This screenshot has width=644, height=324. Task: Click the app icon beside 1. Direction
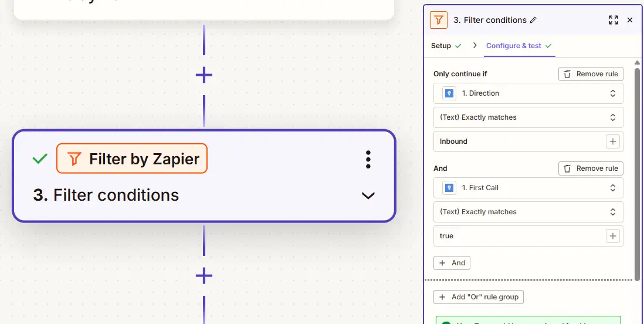click(449, 93)
